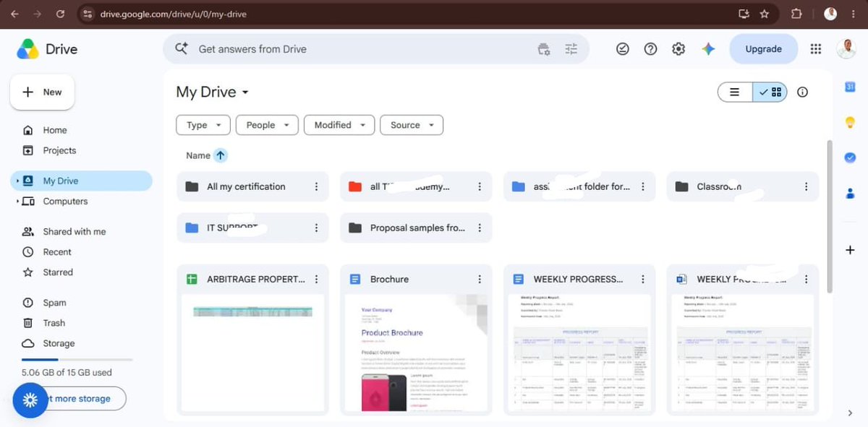This screenshot has height=427, width=868.
Task: Open more actions for the Brochure file
Action: [x=480, y=279]
